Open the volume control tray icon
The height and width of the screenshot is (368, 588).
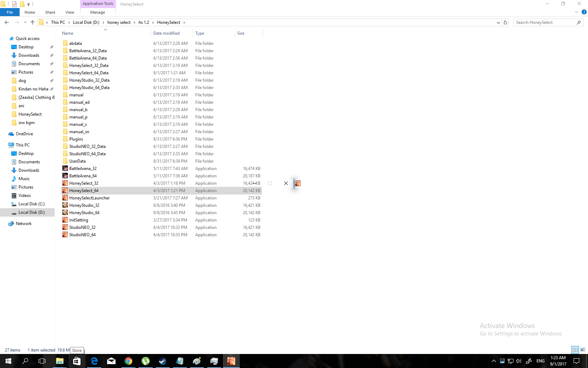pos(519,361)
